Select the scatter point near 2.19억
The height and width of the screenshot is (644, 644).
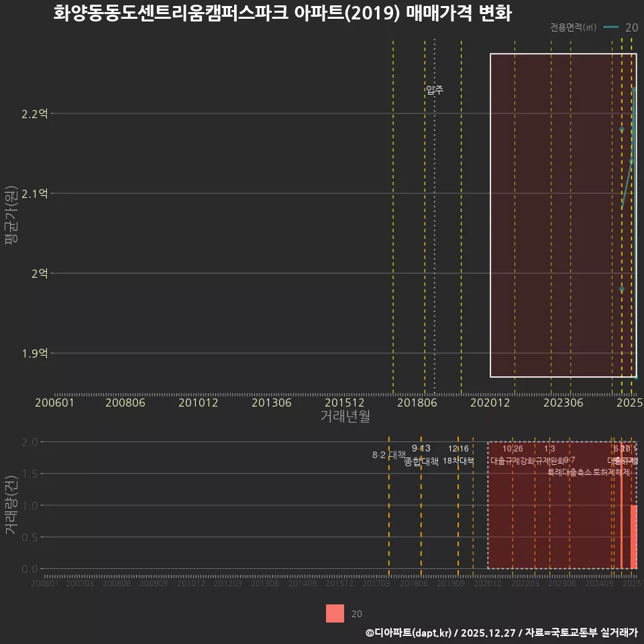pyautogui.click(x=622, y=127)
